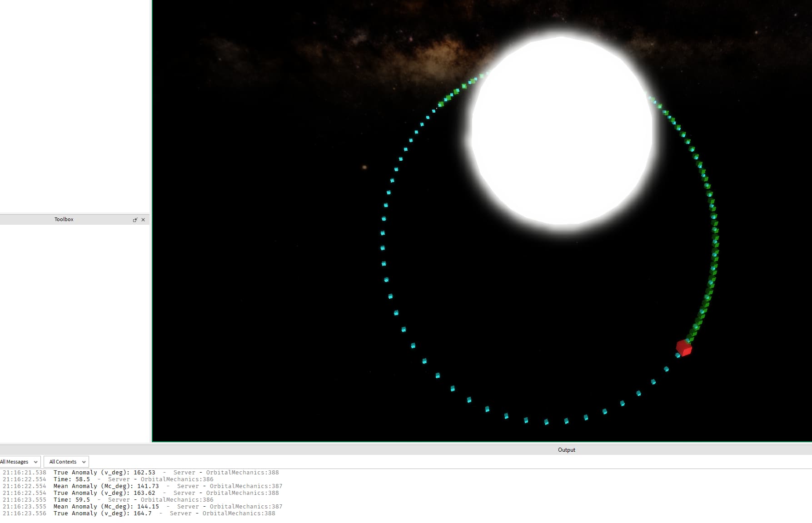Viewport: 812px width, 523px height.
Task: Click source link OrbitalMechanics:386 on Time 59.5 line
Action: pos(177,500)
